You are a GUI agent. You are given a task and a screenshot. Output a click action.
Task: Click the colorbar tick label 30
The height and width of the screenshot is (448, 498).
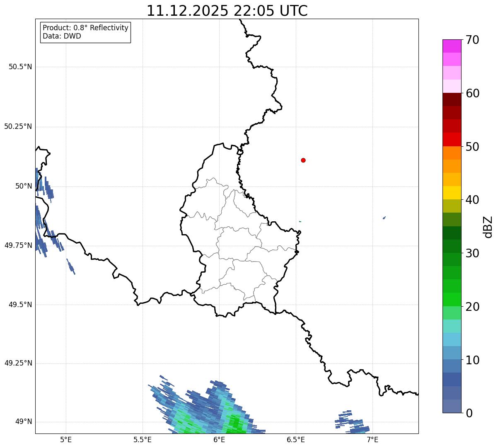(x=472, y=253)
